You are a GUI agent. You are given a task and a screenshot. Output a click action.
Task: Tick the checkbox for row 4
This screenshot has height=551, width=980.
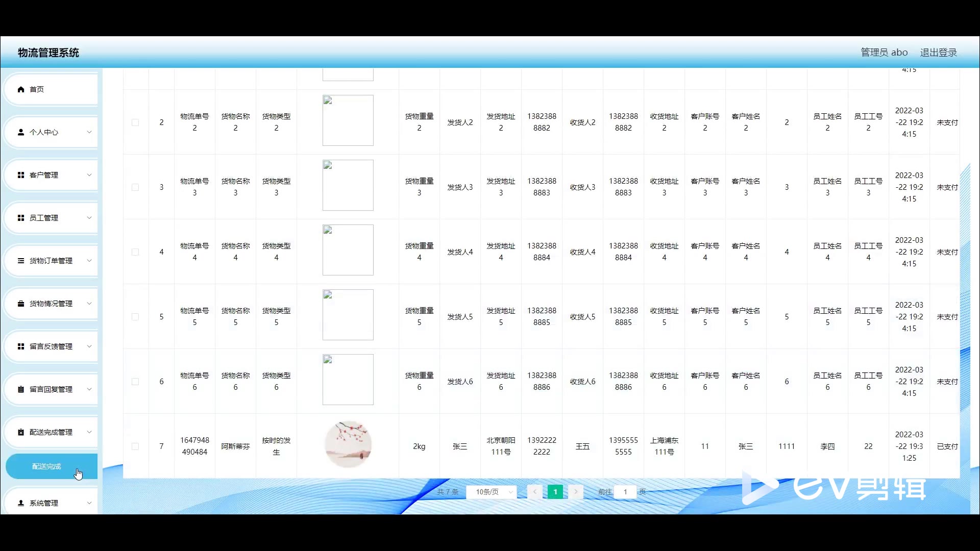coord(135,252)
